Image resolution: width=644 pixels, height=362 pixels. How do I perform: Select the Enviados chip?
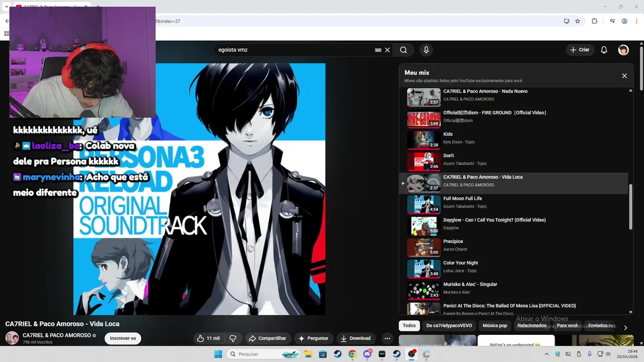[x=600, y=326]
